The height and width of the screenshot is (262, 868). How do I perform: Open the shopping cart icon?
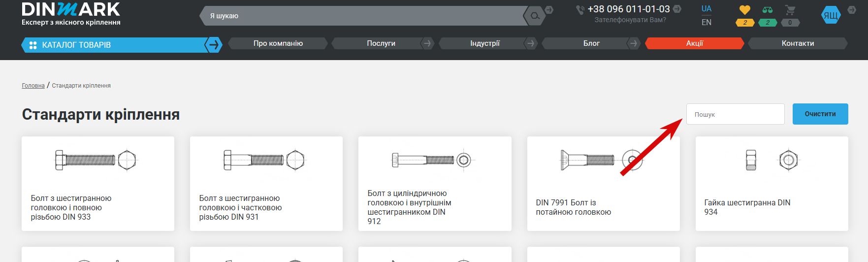(790, 10)
